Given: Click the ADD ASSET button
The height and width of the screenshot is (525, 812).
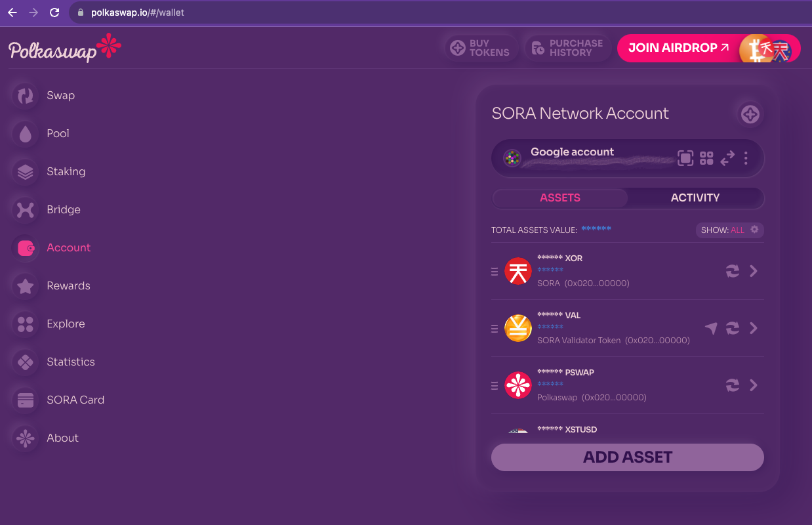Looking at the screenshot, I should pos(628,457).
